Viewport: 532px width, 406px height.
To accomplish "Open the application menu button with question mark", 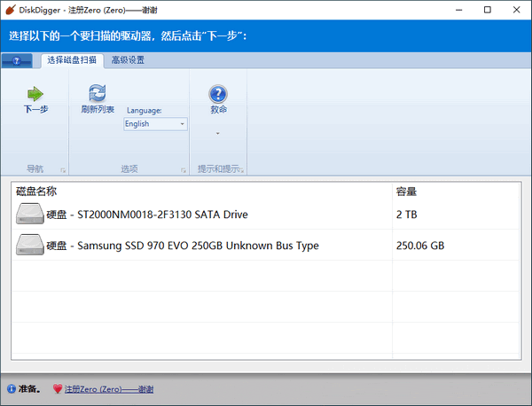I will tap(17, 60).
